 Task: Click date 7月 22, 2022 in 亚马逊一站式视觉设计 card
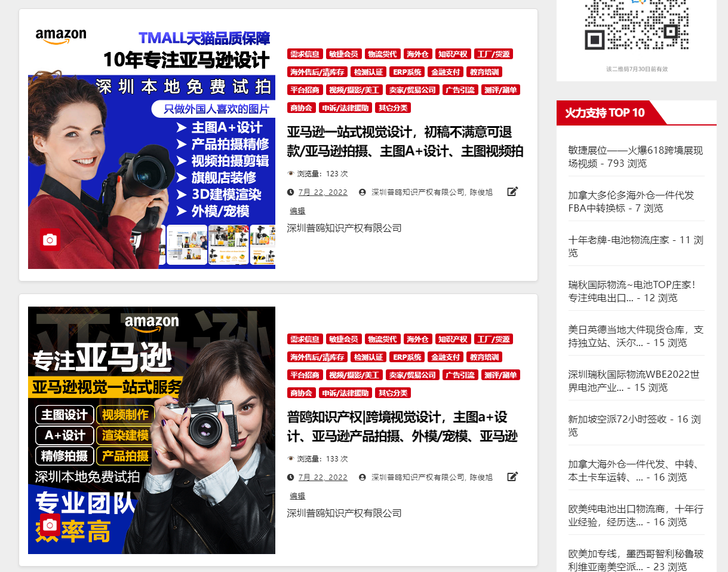tap(323, 192)
